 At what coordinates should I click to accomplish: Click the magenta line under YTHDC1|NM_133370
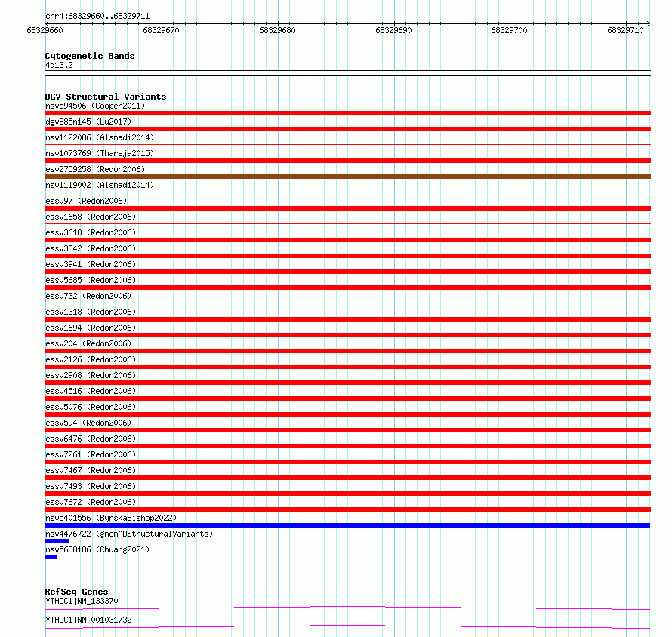pyautogui.click(x=347, y=608)
